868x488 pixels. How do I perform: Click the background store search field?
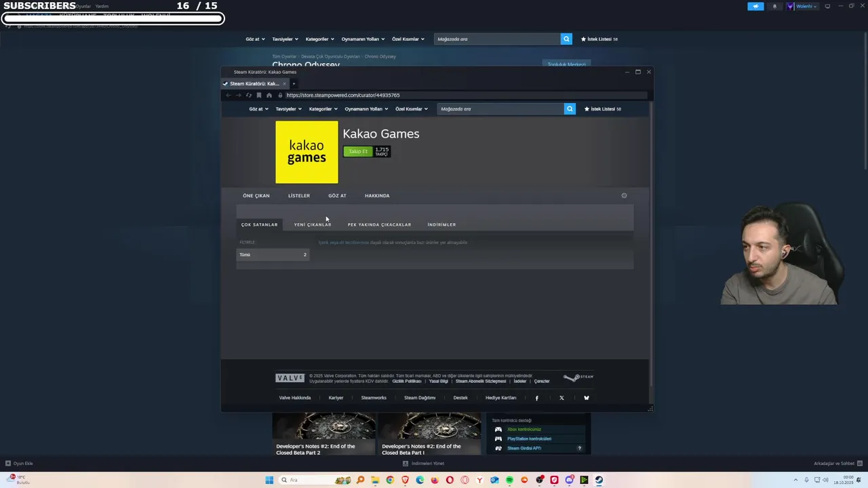pyautogui.click(x=497, y=39)
